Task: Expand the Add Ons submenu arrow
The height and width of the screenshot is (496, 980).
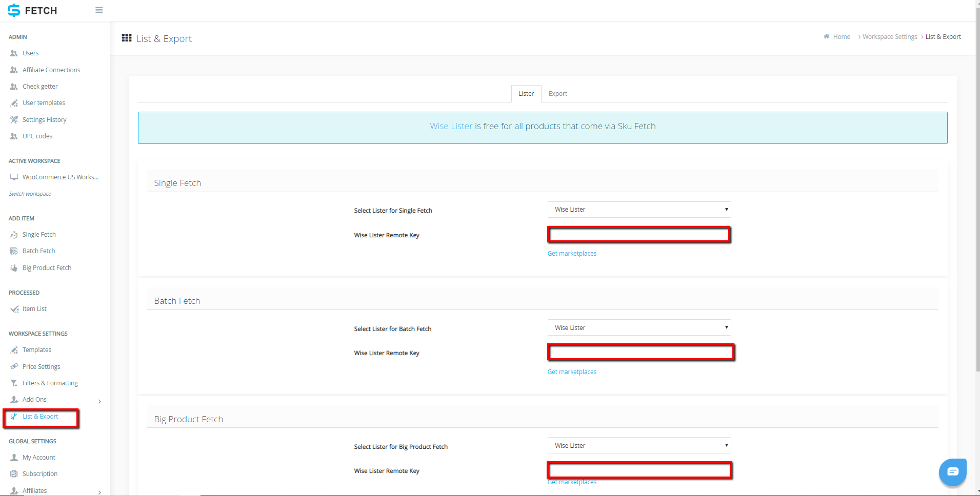Action: pyautogui.click(x=99, y=401)
